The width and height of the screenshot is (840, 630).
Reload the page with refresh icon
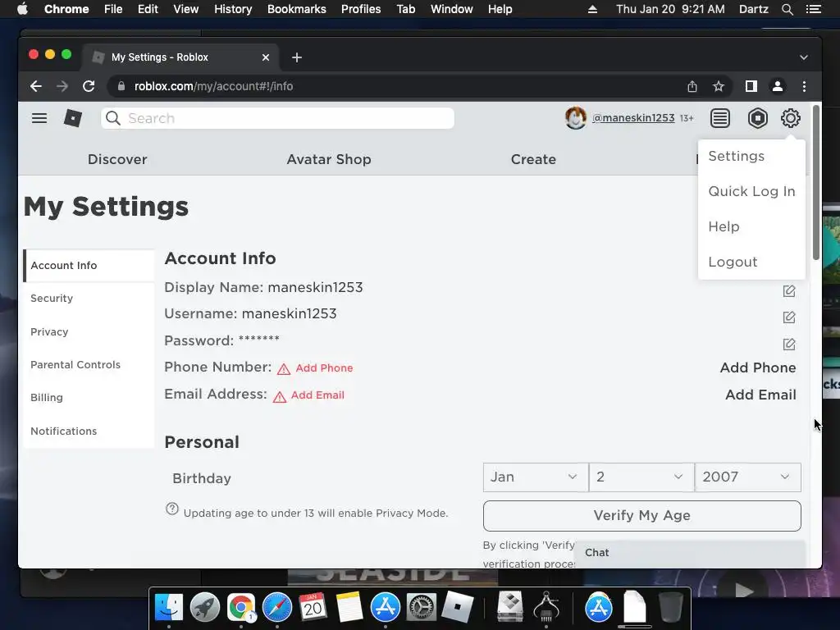pos(89,86)
